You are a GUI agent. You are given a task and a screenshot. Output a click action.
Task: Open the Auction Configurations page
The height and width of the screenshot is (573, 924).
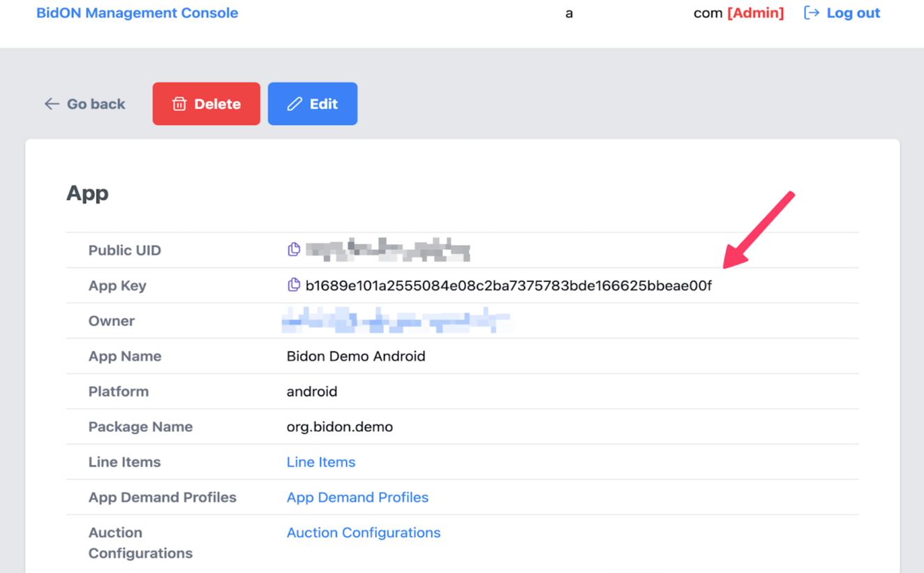364,532
